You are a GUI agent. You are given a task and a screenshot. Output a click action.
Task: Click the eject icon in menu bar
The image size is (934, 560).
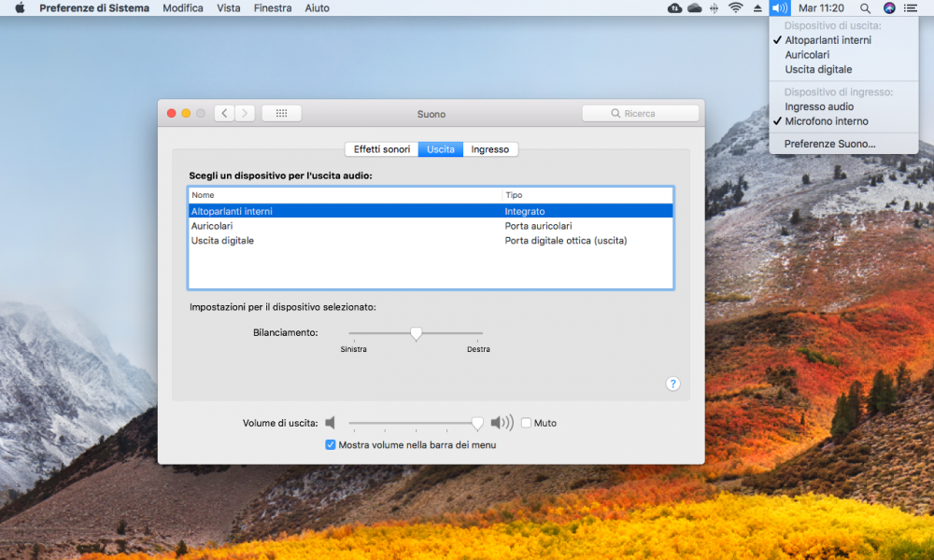coord(757,7)
